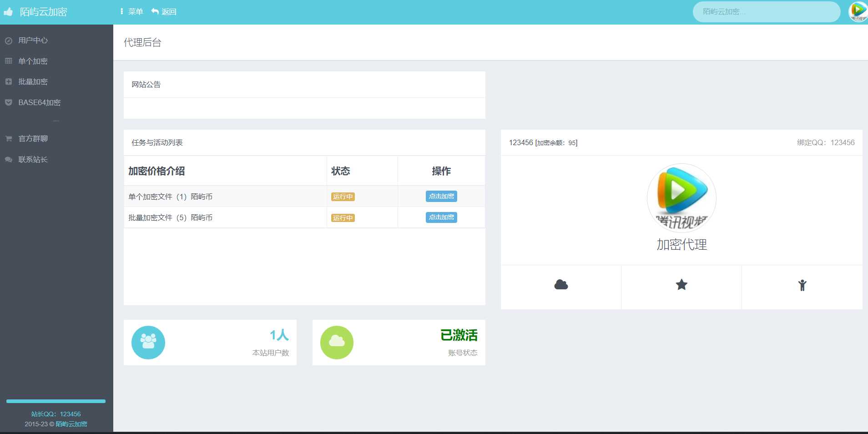Screen dimensions: 868x434
Task: Click the 官方群聊 sidebar icon
Action: click(x=9, y=138)
